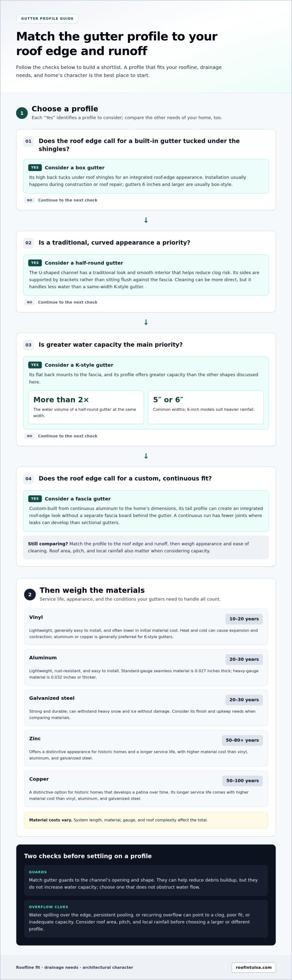
Task: Click the 02 number badge on the curved appearance question
Action: 28,243
